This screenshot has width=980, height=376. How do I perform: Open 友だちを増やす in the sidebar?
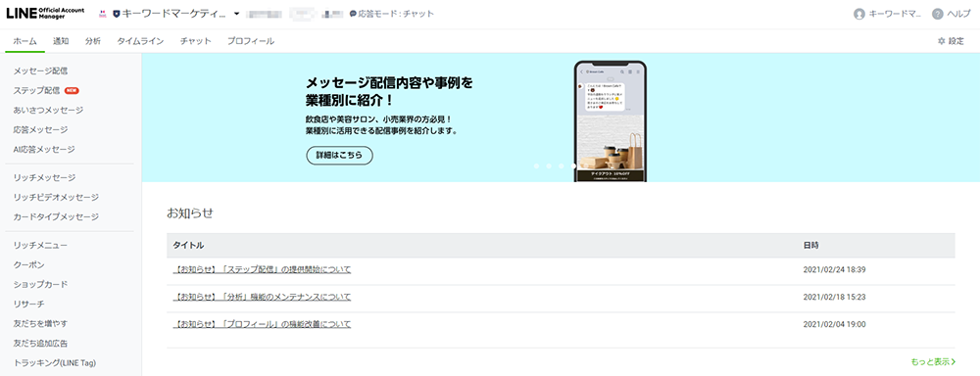point(40,323)
